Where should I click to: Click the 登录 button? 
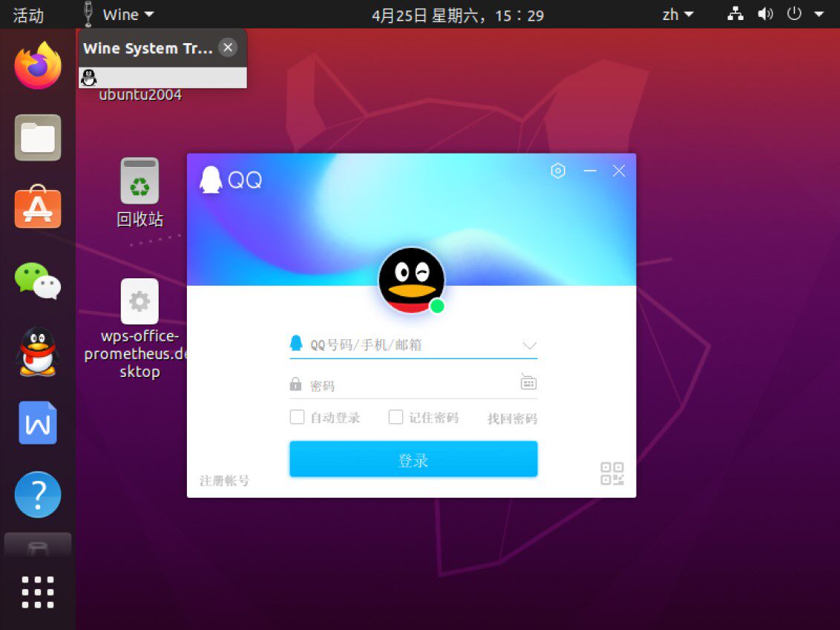[x=413, y=459]
